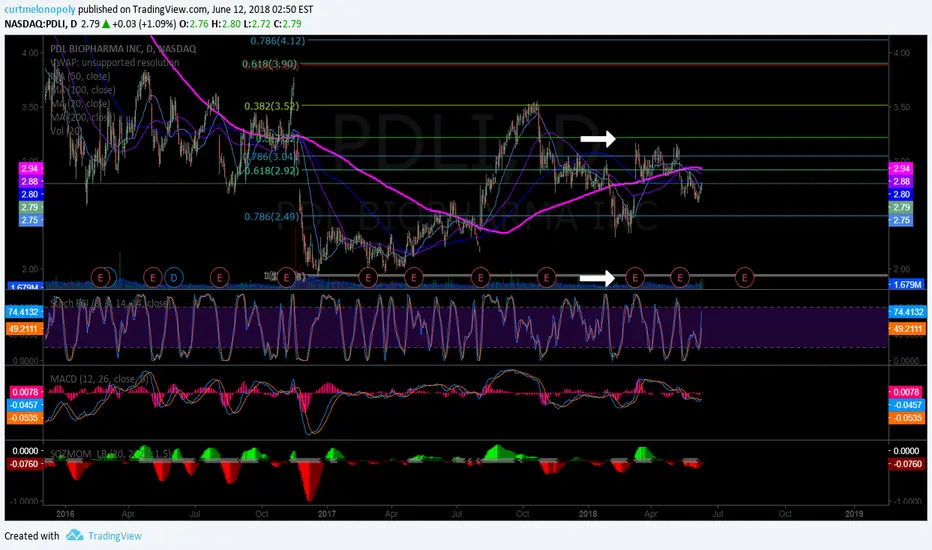Image resolution: width=932 pixels, height=550 pixels.
Task: Select the MA (50, close) indicator label
Action: (x=80, y=76)
